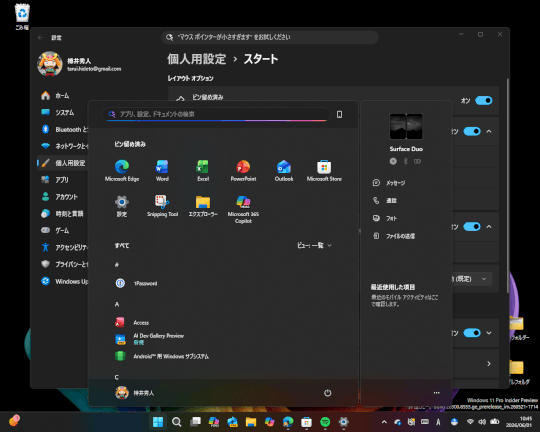Click ファイルの送信 in the phone panel
Screen dimensions: 540x432
(x=394, y=236)
